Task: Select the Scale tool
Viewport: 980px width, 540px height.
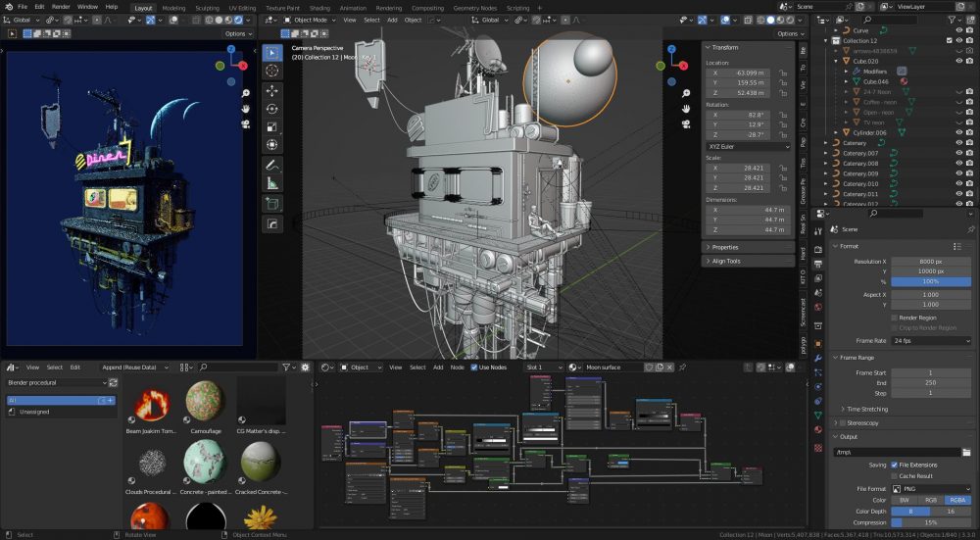Action: (x=271, y=127)
